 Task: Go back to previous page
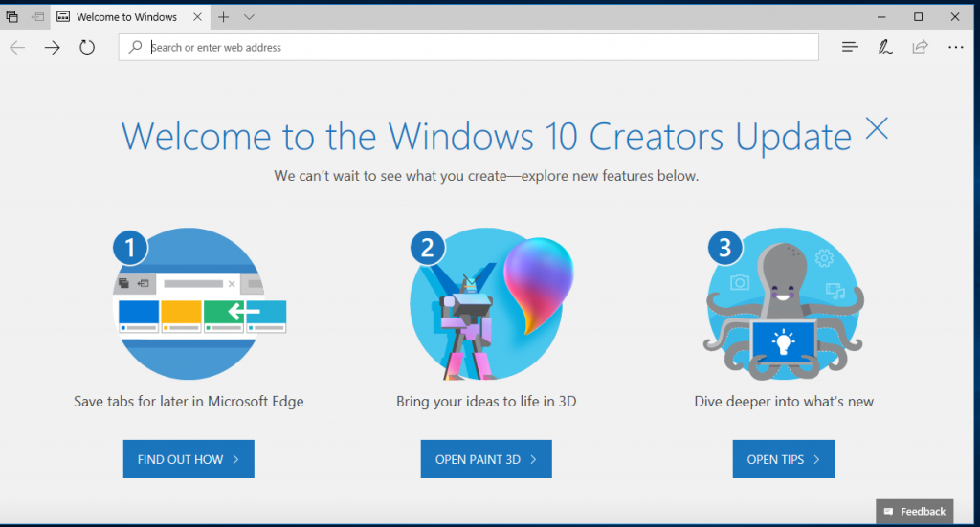coord(17,48)
